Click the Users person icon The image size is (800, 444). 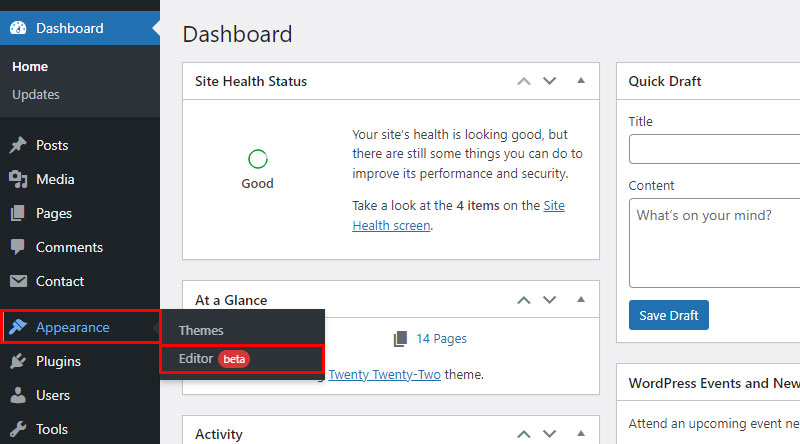pos(18,395)
